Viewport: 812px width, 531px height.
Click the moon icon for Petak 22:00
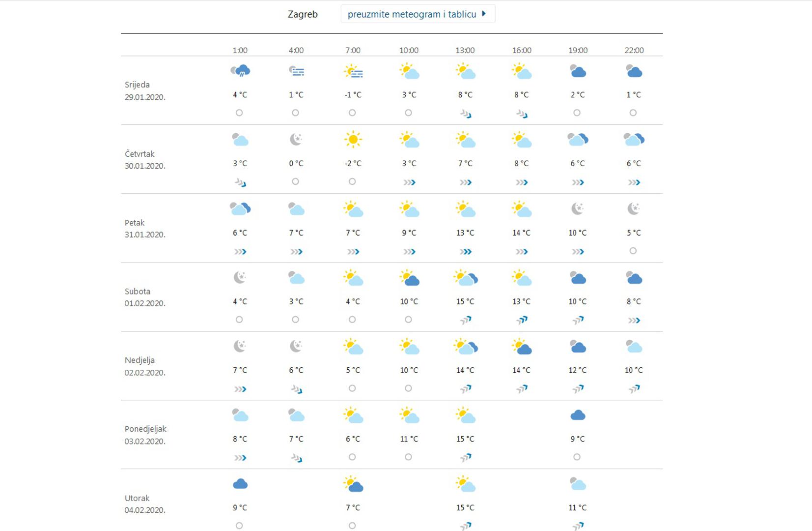(x=634, y=209)
